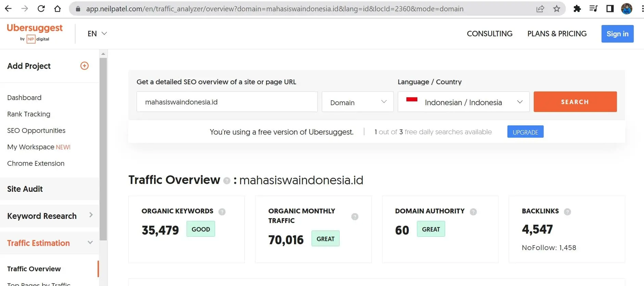The image size is (644, 286).
Task: Expand the Keyword Research section
Action: tap(49, 216)
